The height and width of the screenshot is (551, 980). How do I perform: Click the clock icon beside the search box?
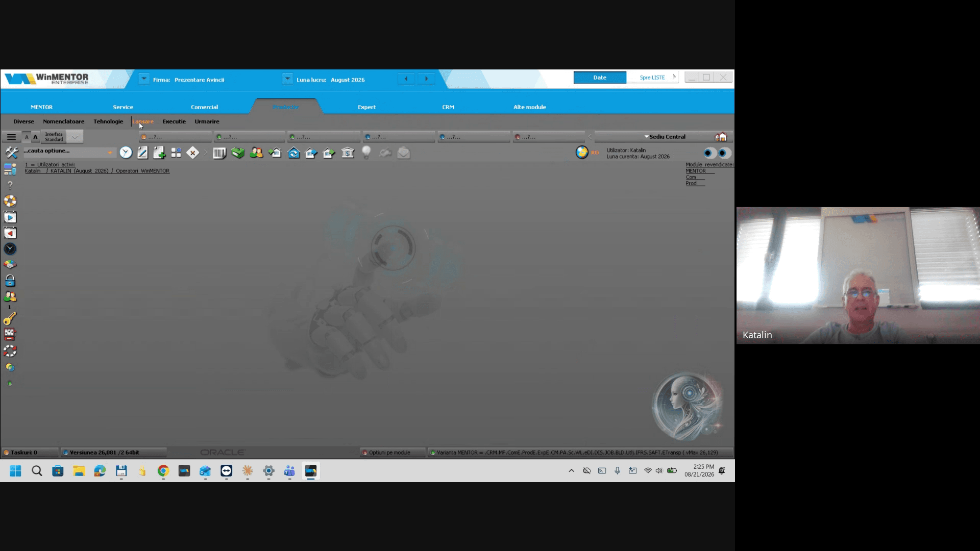(x=126, y=153)
